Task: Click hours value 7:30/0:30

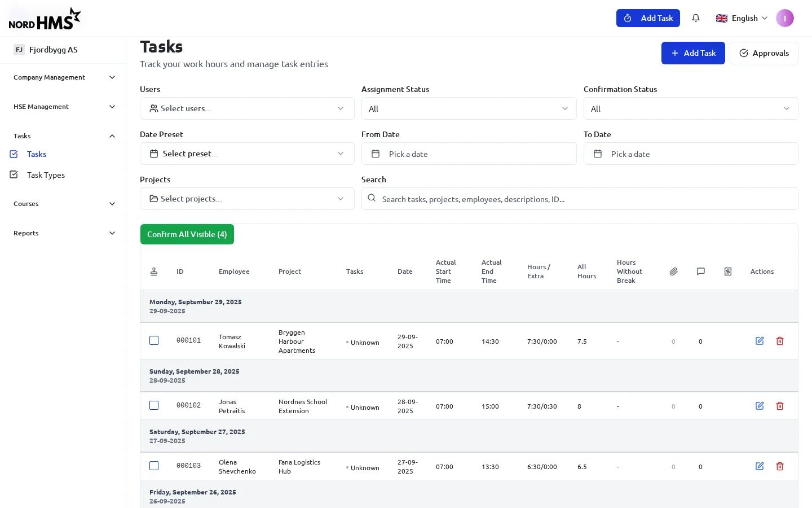Action: pos(542,406)
